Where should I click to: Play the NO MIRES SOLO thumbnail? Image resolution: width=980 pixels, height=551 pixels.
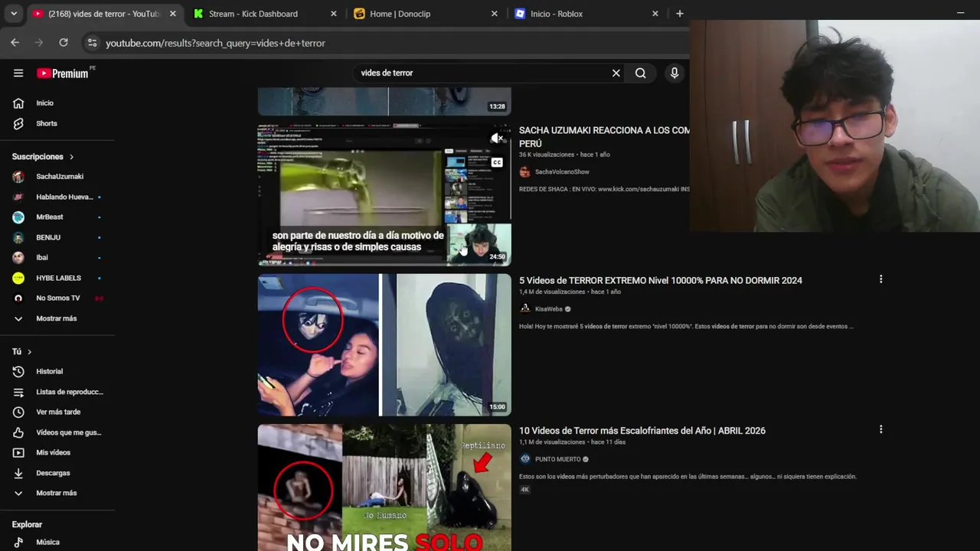tap(384, 487)
